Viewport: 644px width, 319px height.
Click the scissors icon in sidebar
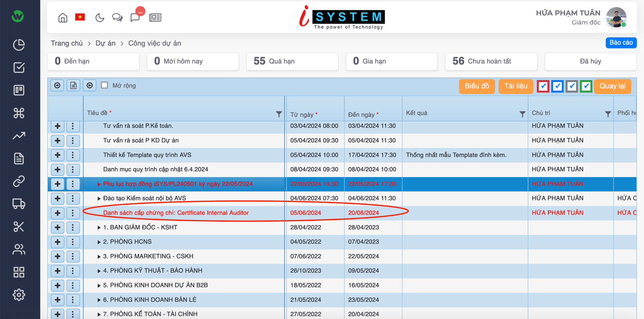19,226
